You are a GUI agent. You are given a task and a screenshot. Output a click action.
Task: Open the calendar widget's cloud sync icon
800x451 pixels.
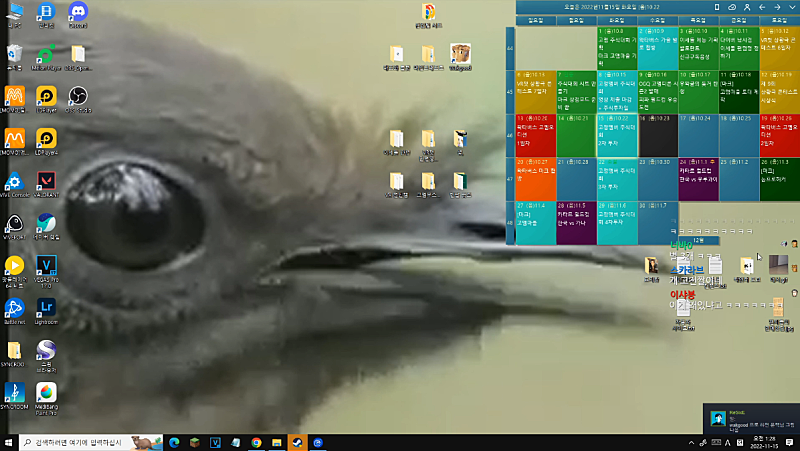pos(732,7)
